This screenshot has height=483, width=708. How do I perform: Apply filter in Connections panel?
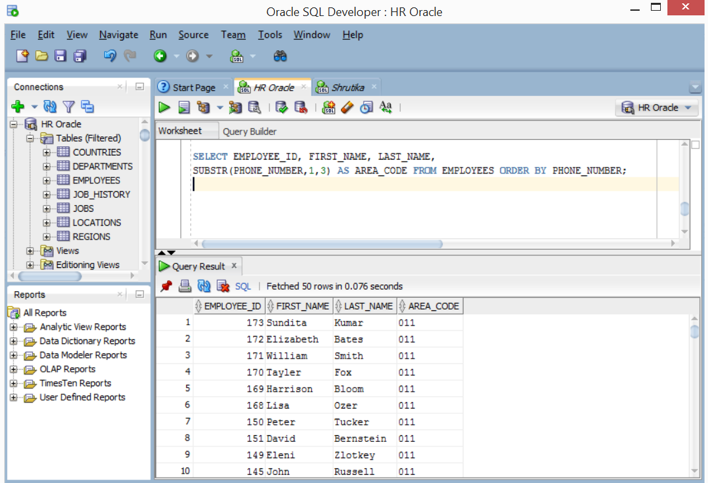69,107
